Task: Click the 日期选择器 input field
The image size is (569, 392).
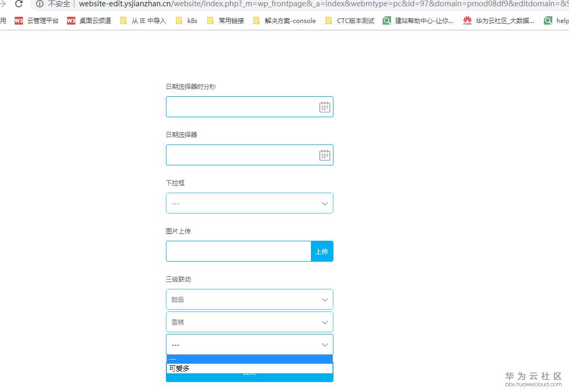Action: coord(249,155)
